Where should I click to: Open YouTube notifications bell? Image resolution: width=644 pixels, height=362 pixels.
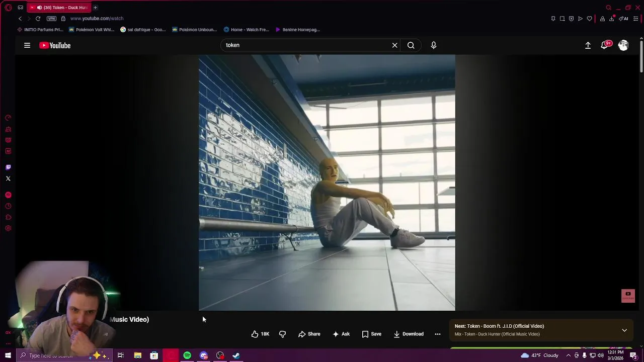tap(605, 45)
